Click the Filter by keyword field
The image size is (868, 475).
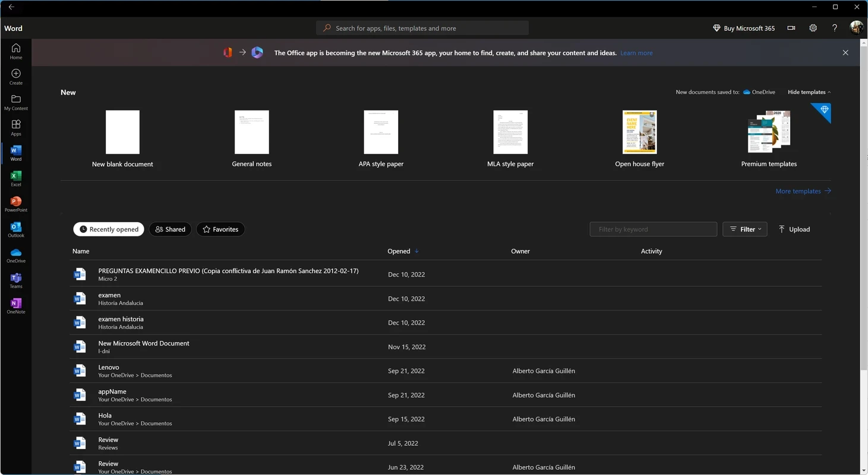click(x=653, y=229)
